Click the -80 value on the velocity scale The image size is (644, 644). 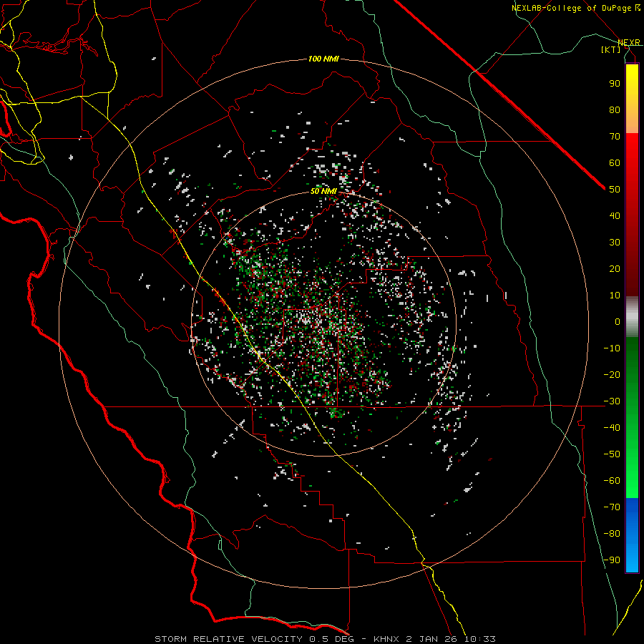(612, 534)
